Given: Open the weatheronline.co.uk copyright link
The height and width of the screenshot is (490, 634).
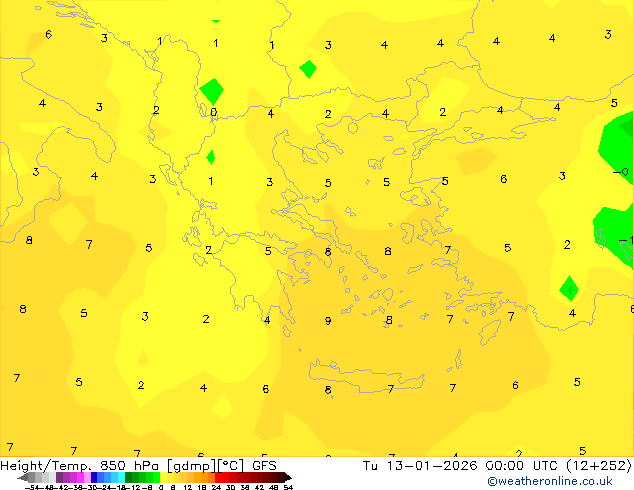Looking at the screenshot, I should [x=550, y=481].
